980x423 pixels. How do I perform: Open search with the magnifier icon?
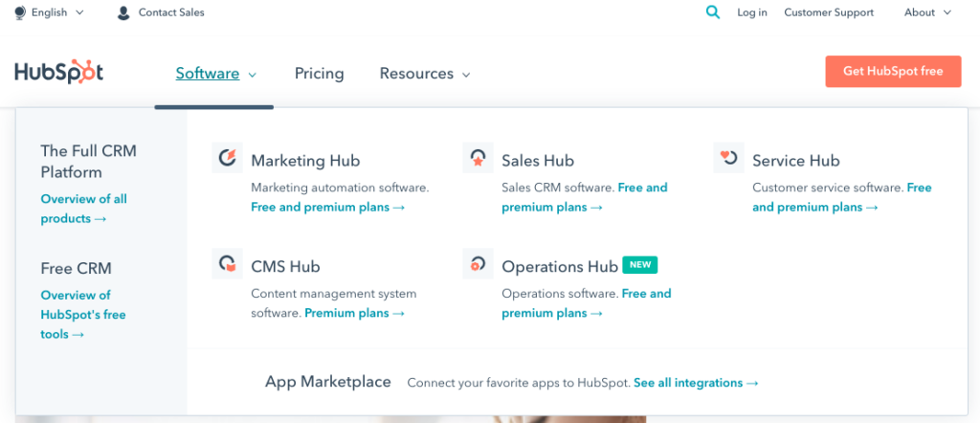click(712, 12)
